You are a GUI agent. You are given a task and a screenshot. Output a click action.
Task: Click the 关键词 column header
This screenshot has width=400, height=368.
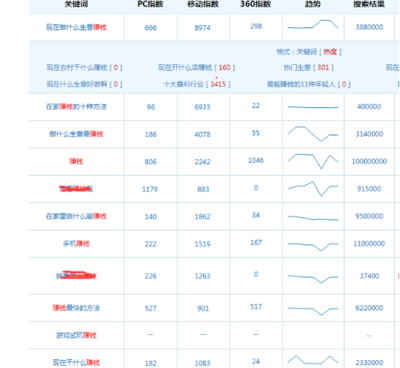[x=76, y=4]
